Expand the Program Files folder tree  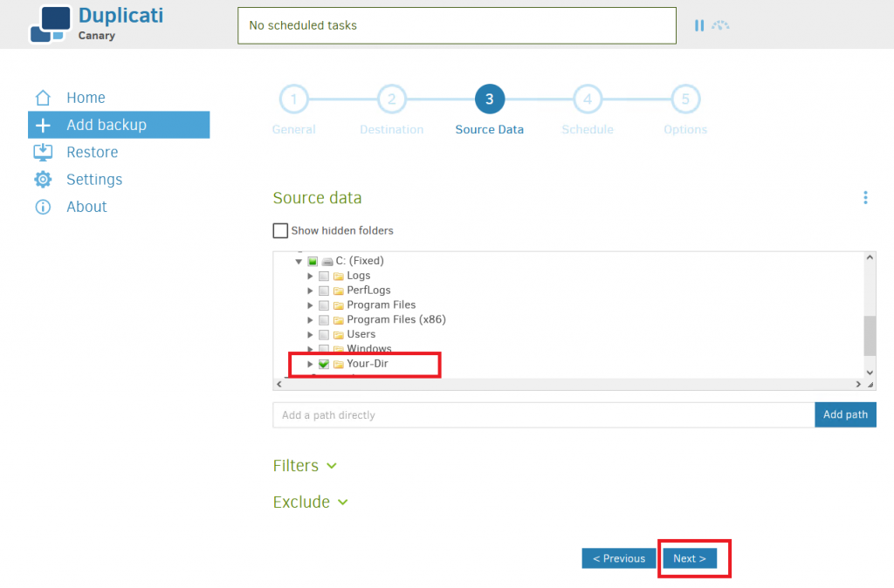click(x=310, y=305)
